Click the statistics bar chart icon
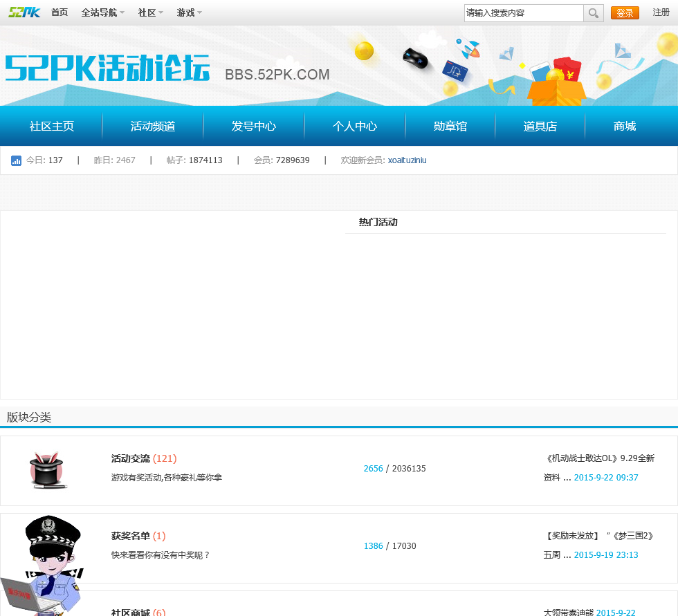Image resolution: width=678 pixels, height=616 pixels. point(16,160)
